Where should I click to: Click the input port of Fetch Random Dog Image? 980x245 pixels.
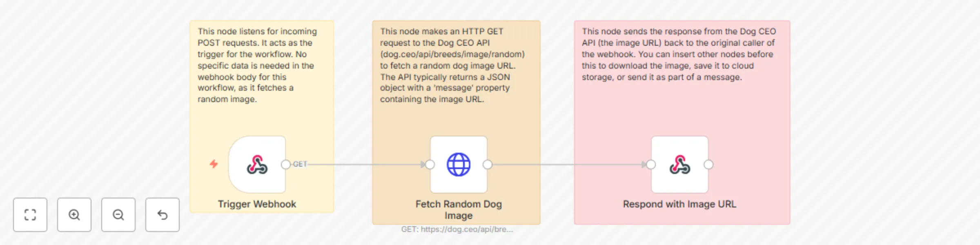[x=429, y=165]
